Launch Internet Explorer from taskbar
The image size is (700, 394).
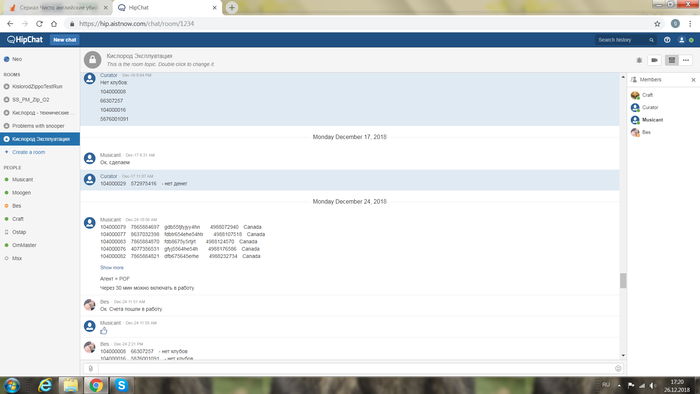45,385
